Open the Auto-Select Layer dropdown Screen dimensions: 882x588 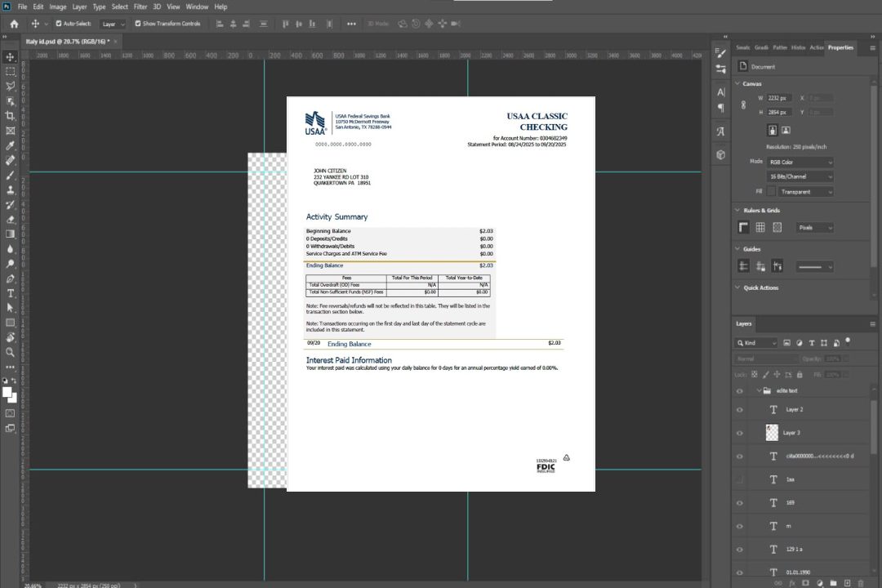pos(113,24)
